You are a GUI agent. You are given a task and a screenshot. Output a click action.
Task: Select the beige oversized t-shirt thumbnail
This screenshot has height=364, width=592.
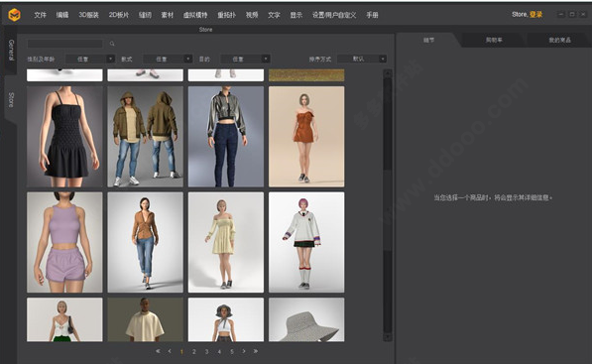[146, 319]
